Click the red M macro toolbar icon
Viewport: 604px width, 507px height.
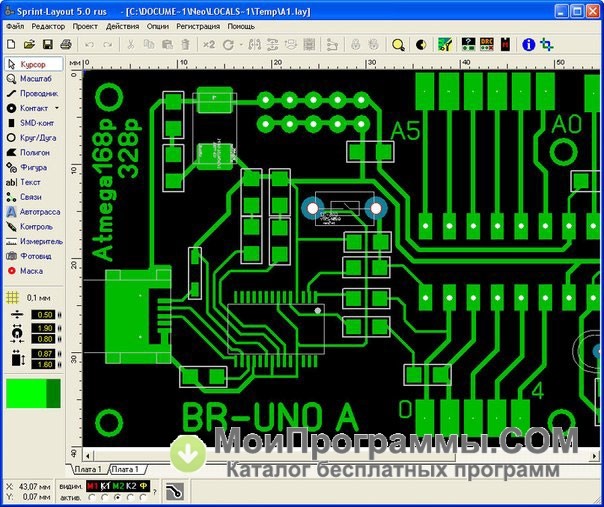[x=505, y=45]
